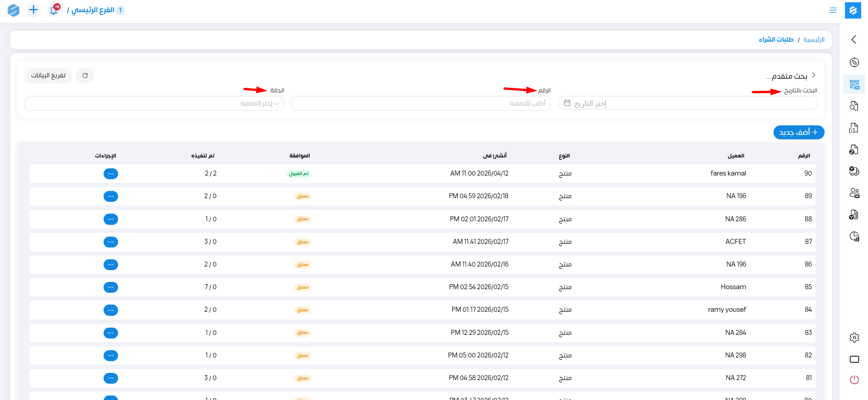Screen dimensions: 868x400
Task: Open actions menu for Hossam order 85
Action: [111, 287]
